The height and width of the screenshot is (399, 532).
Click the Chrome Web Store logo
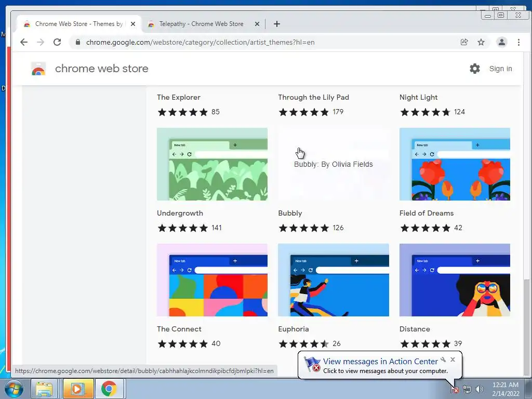click(38, 69)
